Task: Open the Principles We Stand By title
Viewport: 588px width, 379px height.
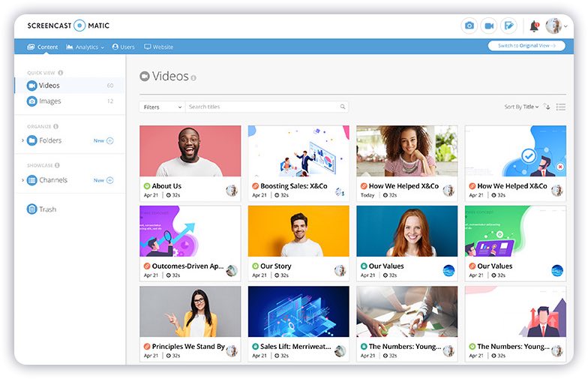Action: [188, 347]
